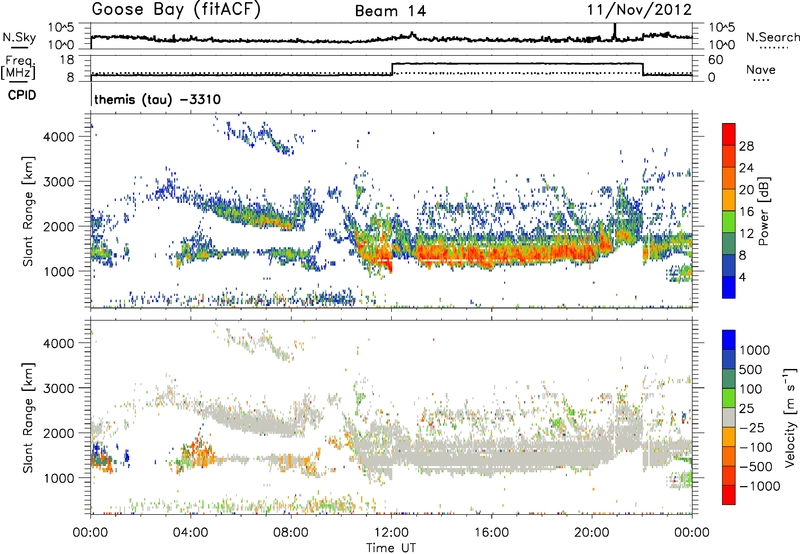Click the 'N.Sky' legend label
Screen dimensions: 800x554
click(19, 37)
